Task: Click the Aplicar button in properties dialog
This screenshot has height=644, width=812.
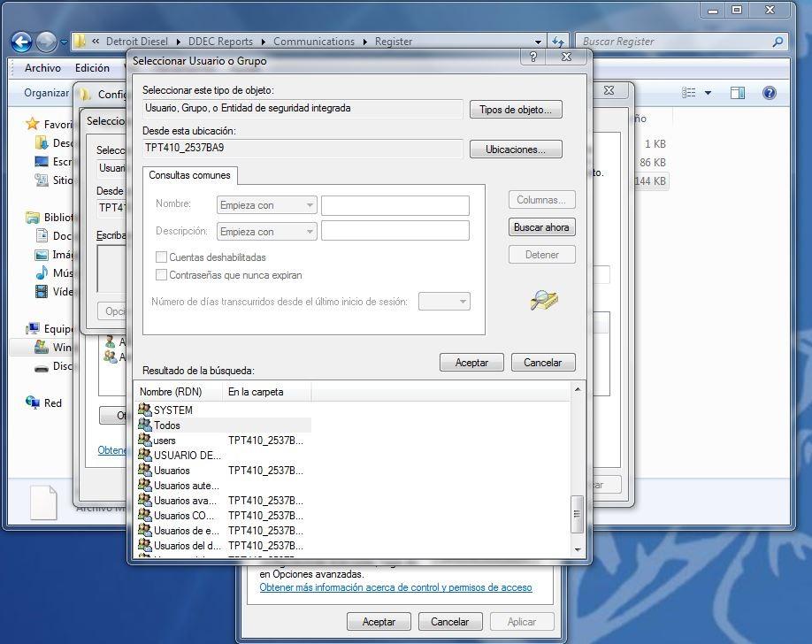Action: tap(522, 622)
